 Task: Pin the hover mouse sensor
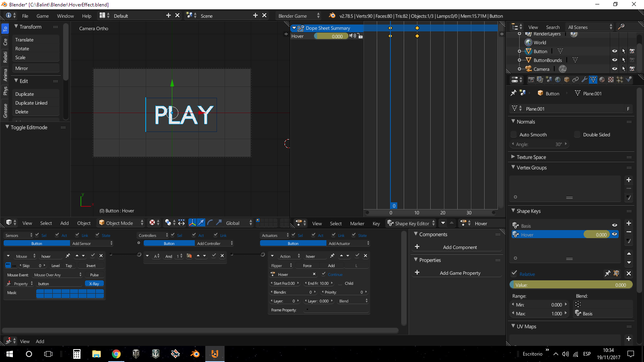tap(68, 256)
